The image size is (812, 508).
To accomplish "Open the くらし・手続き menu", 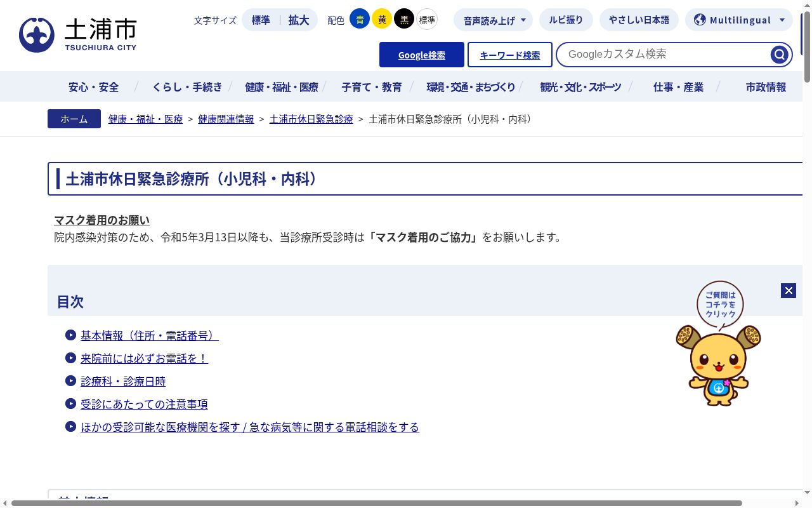I will point(187,87).
